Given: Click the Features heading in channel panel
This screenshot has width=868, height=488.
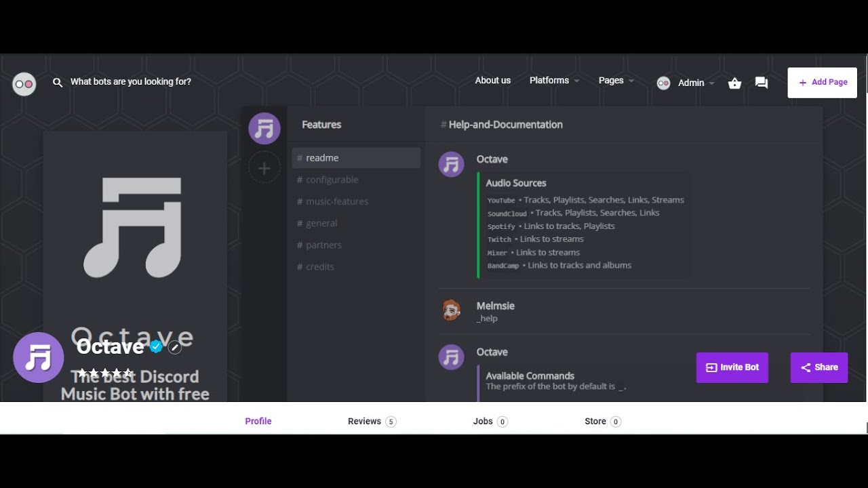Looking at the screenshot, I should tap(321, 125).
